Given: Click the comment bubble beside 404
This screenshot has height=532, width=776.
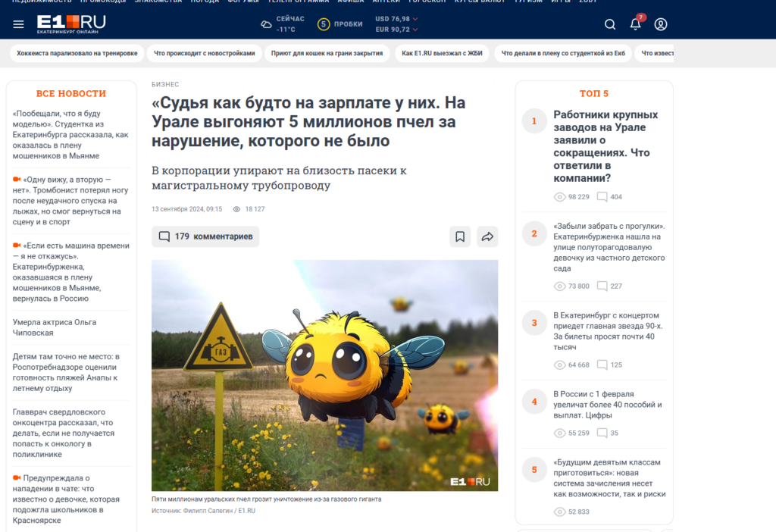Looking at the screenshot, I should pyautogui.click(x=602, y=197).
